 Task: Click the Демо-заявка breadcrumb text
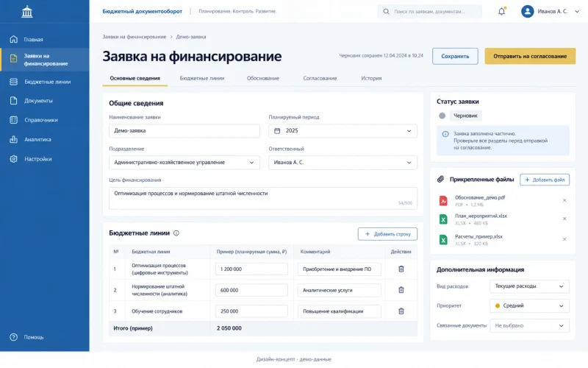[x=191, y=37]
